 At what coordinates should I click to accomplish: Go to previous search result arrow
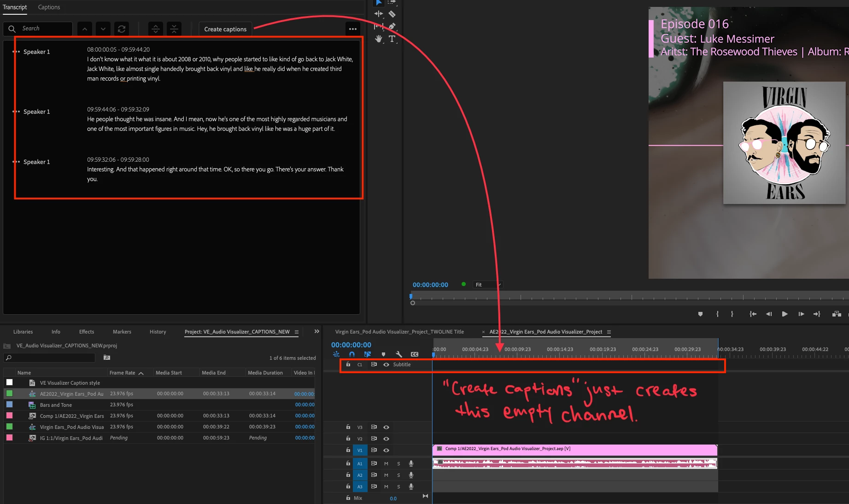85,29
